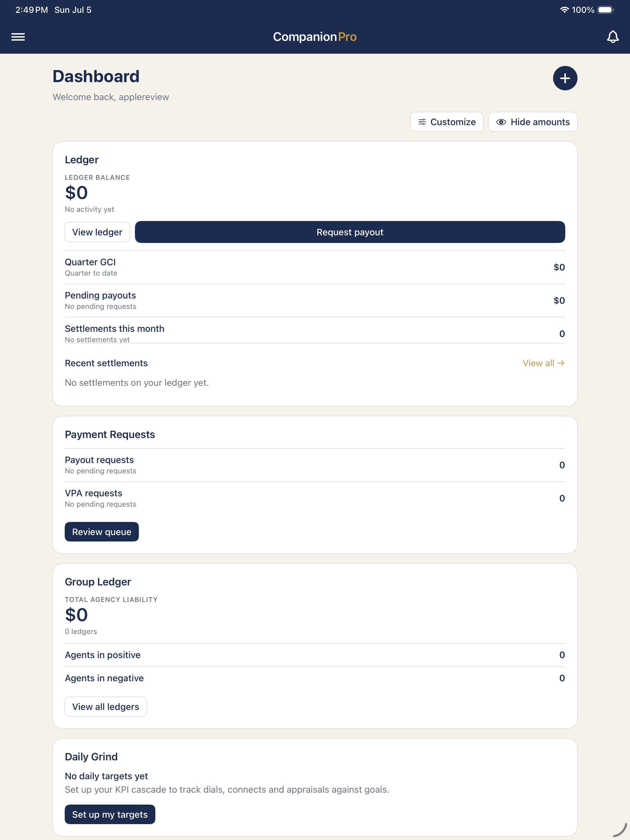Screen dimensions: 630x840
Task: Tap the Request payout button
Action: tap(350, 232)
